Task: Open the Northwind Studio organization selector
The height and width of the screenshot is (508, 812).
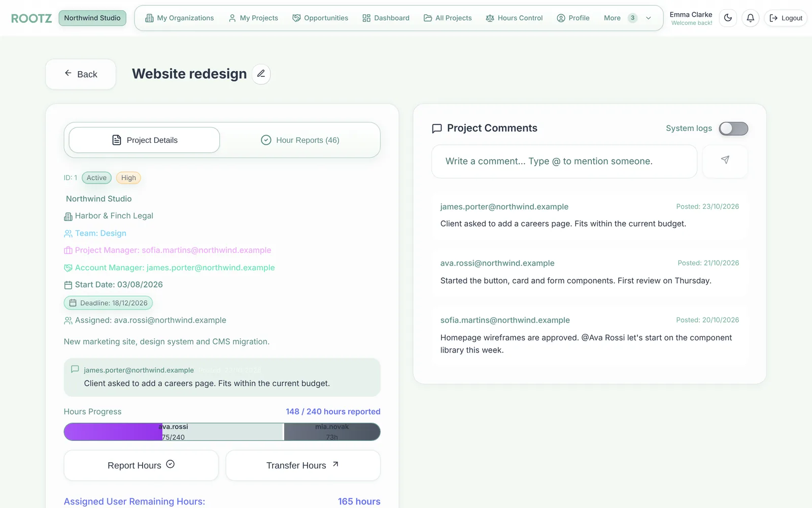Action: tap(92, 18)
